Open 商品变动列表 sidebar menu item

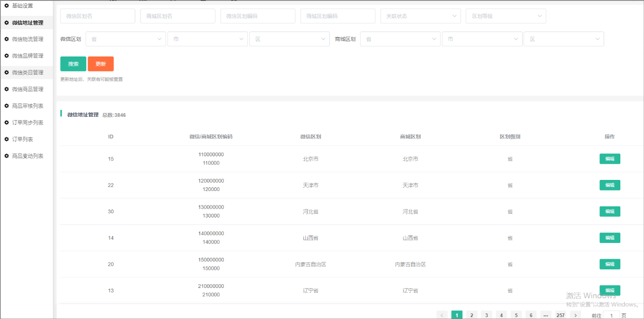27,156
